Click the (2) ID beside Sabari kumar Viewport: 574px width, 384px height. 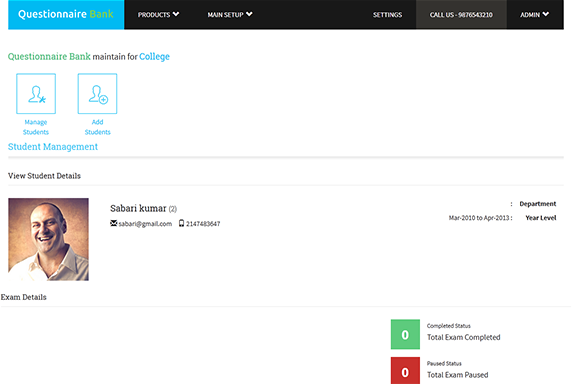173,209
